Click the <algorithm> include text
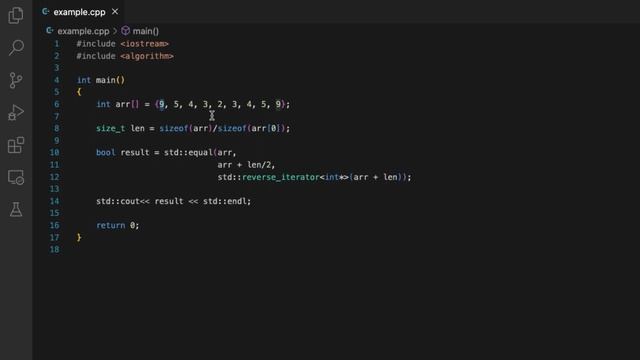Viewport: 640px width, 360px height. tap(147, 56)
